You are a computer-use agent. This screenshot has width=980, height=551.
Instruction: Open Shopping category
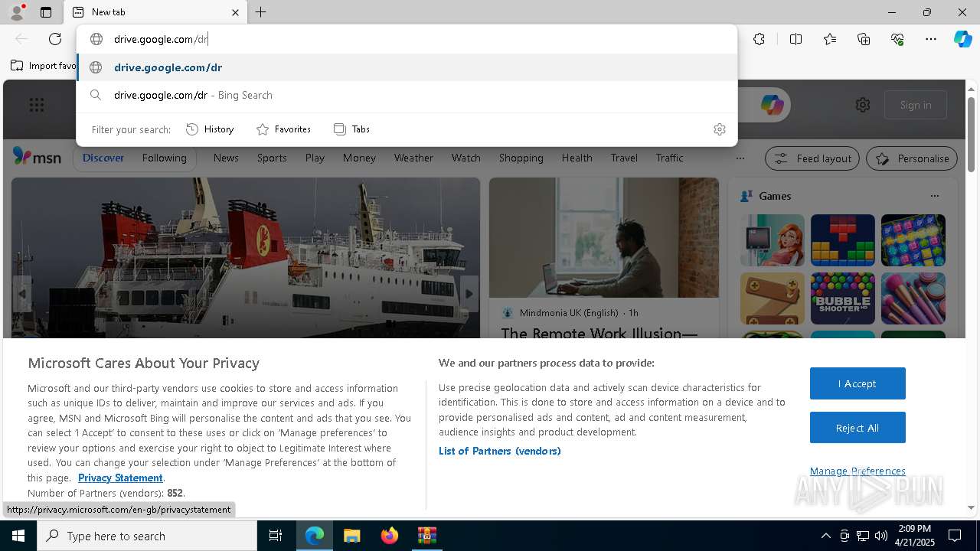[x=521, y=158]
